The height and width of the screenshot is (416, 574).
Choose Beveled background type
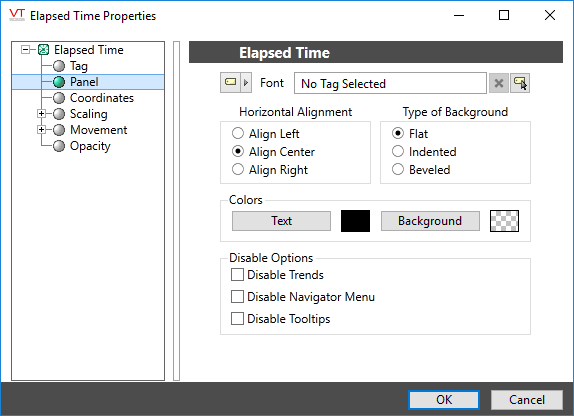tap(398, 169)
